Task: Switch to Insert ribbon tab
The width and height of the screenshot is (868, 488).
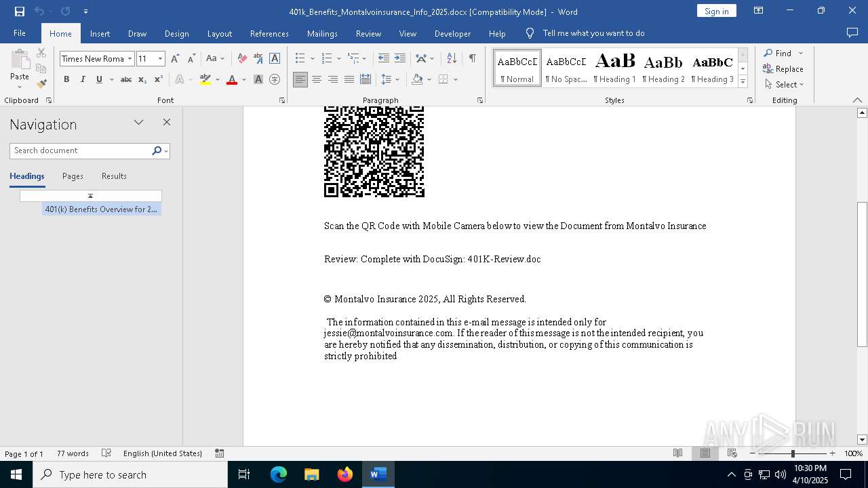Action: coord(100,33)
